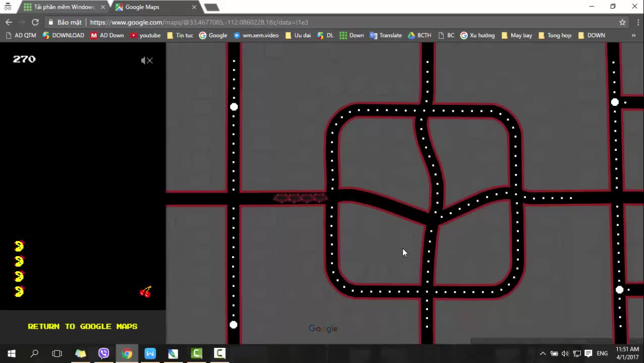Image resolution: width=644 pixels, height=363 pixels.
Task: Open the Translate bookmark
Action: tap(386, 35)
